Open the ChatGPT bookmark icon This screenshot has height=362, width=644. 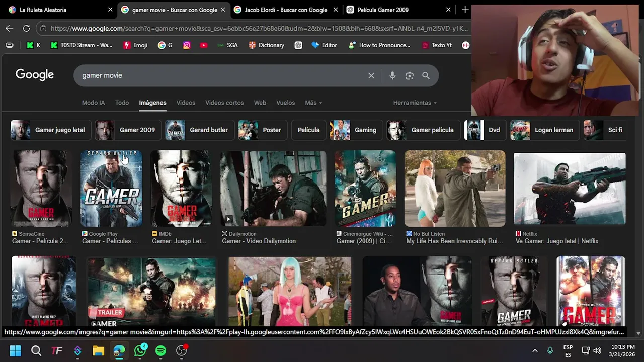point(298,45)
